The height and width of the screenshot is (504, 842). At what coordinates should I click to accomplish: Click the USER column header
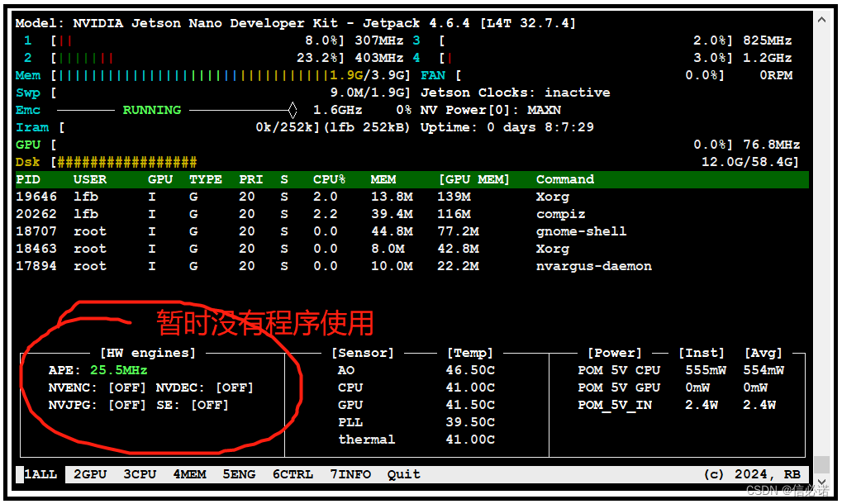point(90,180)
